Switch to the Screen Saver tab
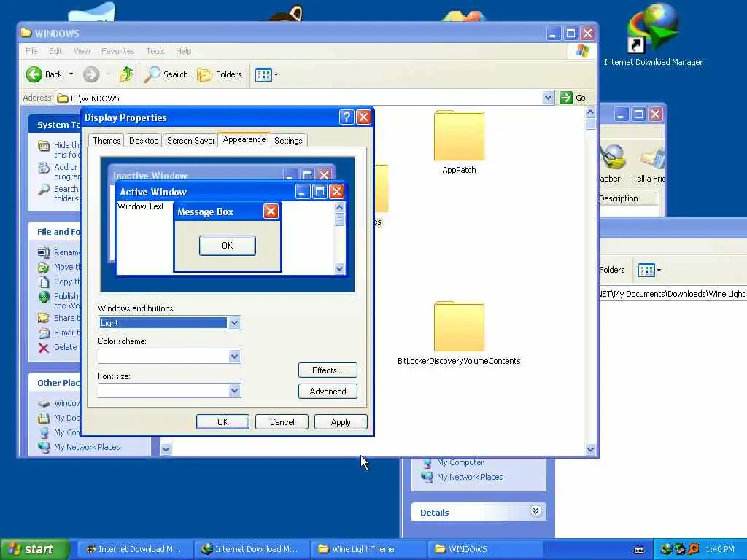 190,141
